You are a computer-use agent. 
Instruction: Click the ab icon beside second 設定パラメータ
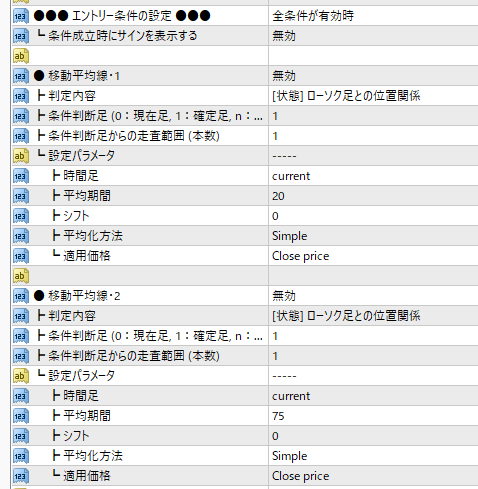(x=21, y=376)
